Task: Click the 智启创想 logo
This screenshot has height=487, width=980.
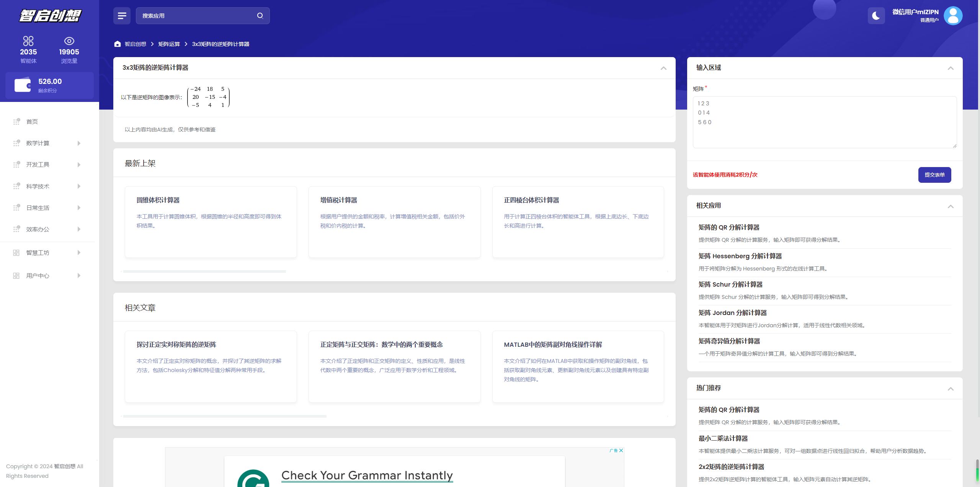Action: pos(50,15)
